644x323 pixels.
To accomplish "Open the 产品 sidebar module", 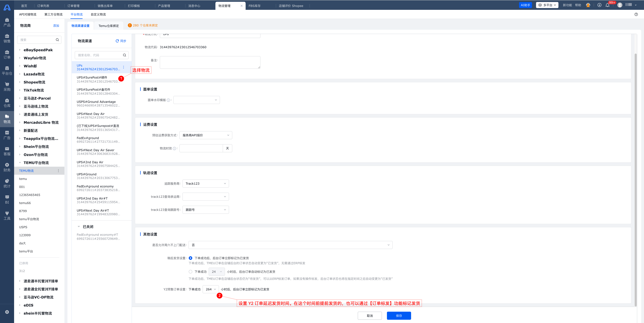I will (x=7, y=22).
